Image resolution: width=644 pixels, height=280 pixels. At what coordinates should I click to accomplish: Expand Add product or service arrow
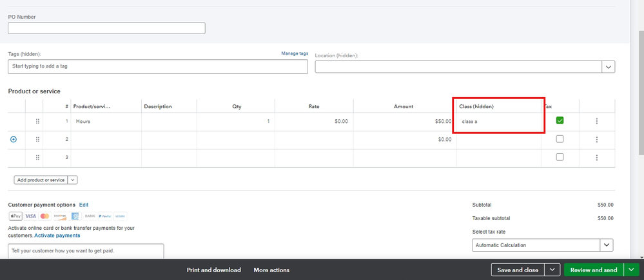pos(73,180)
